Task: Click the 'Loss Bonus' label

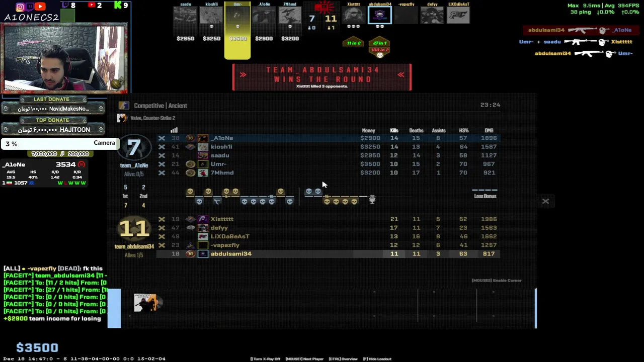Action: pos(485,196)
